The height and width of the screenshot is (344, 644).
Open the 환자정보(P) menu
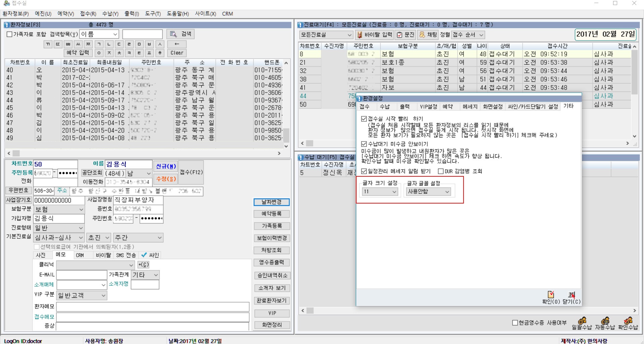point(16,14)
